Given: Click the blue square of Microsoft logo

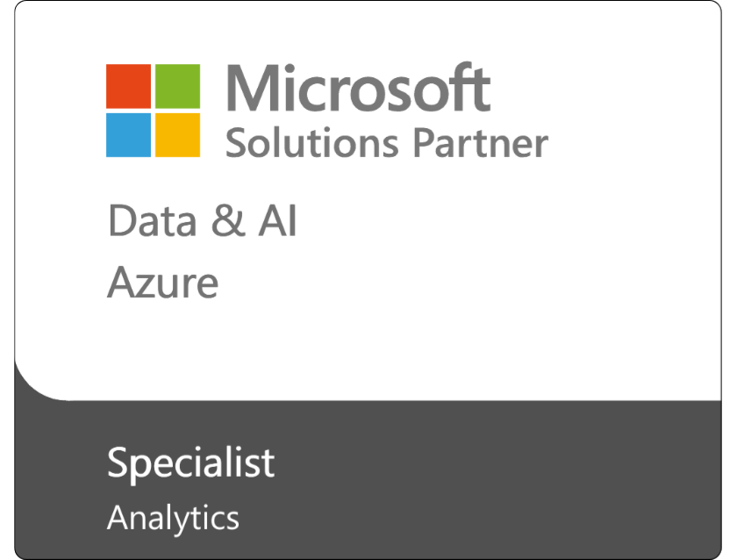Looking at the screenshot, I should [128, 135].
